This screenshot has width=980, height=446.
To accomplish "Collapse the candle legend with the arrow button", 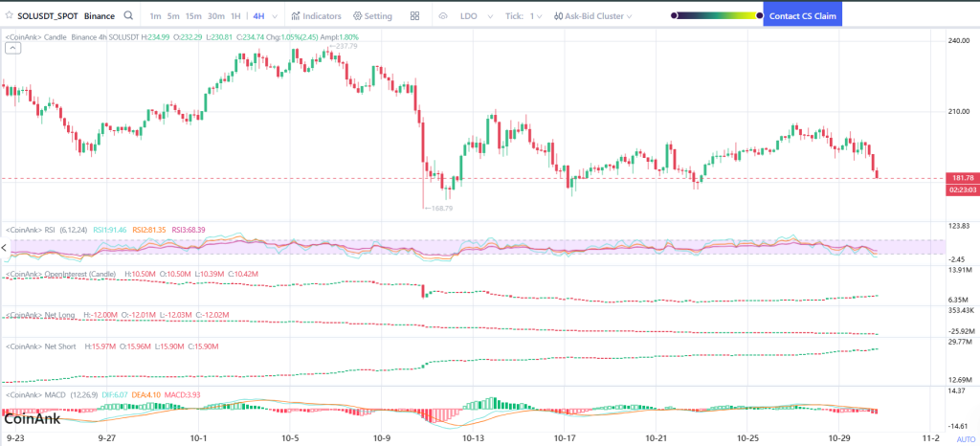I will pyautogui.click(x=11, y=50).
